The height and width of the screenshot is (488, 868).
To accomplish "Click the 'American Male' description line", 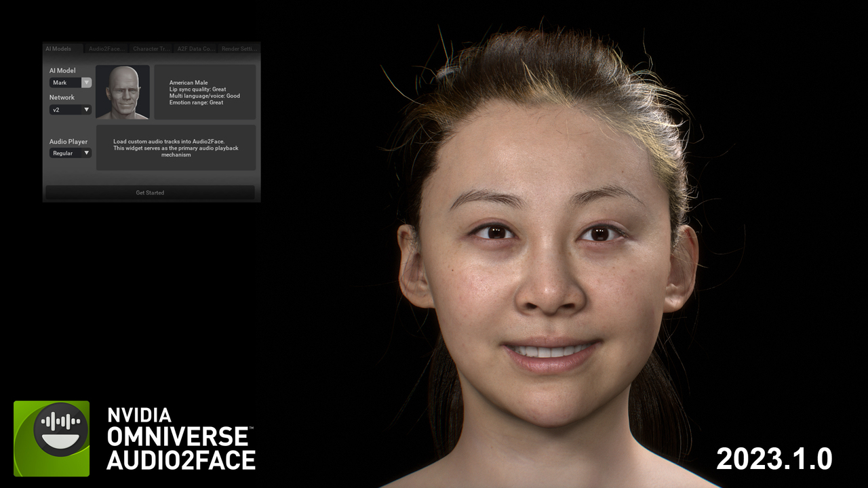I will coord(189,83).
